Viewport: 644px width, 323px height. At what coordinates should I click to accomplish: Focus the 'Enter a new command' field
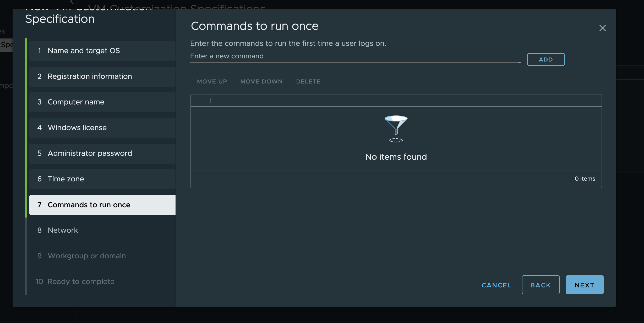click(x=355, y=56)
